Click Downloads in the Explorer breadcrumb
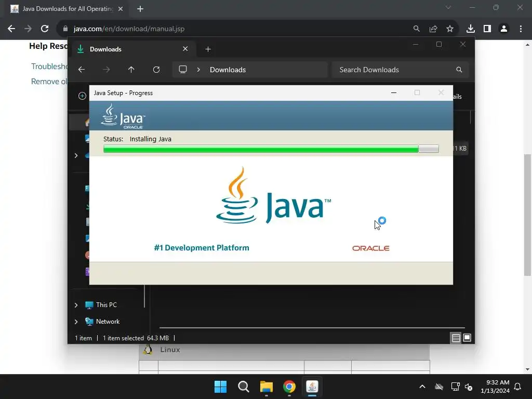This screenshot has height=399, width=532. (228, 70)
